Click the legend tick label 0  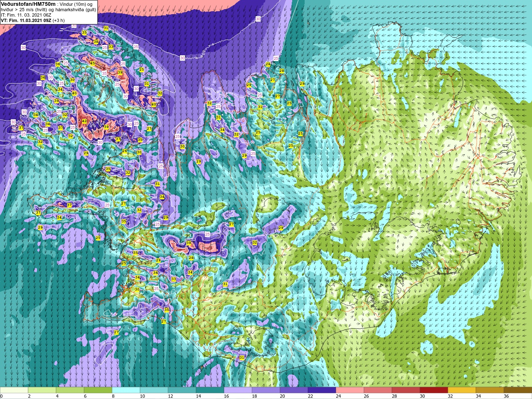click(2, 396)
